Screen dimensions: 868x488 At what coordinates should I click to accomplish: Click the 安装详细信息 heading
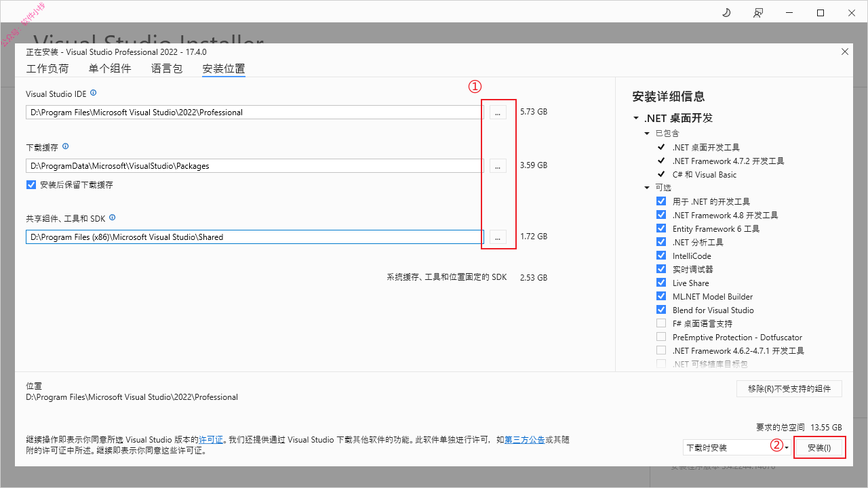click(x=669, y=96)
